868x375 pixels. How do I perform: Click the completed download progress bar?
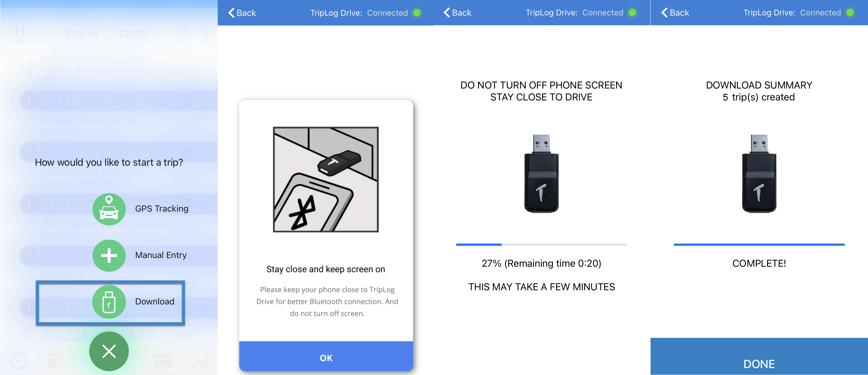pos(759,244)
